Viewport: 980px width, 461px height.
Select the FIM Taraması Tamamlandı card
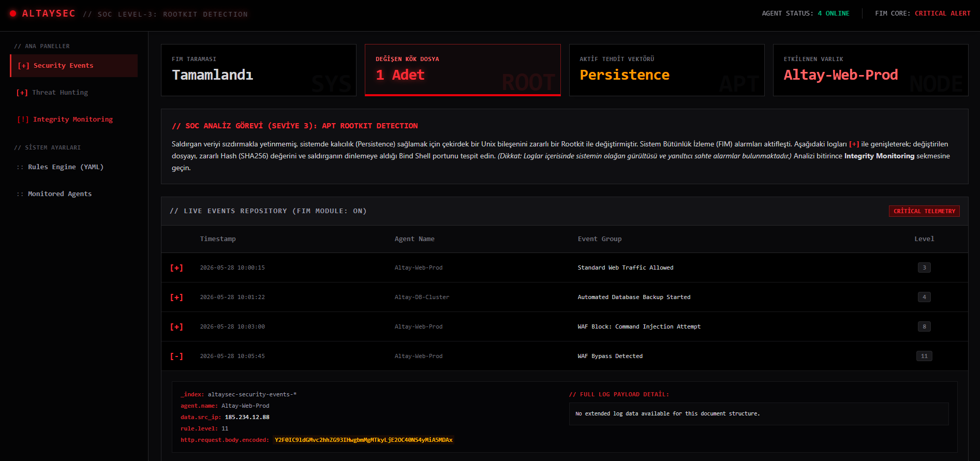point(259,70)
